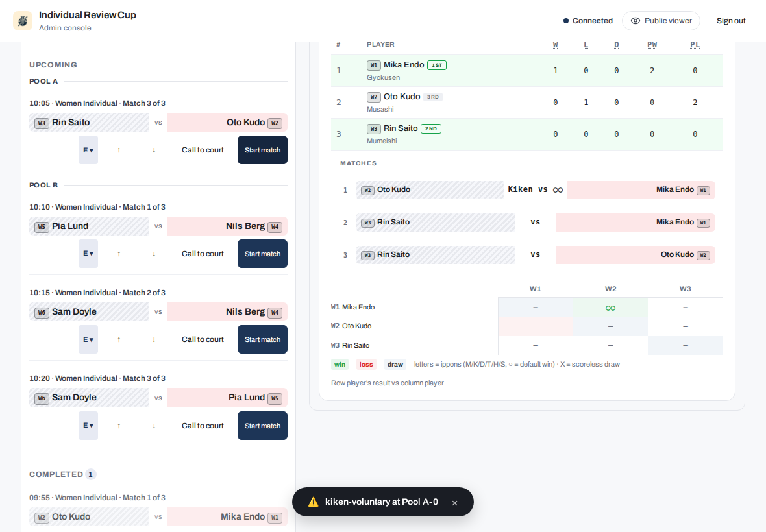This screenshot has width=766, height=532.
Task: Open the Public viewer link
Action: pos(661,21)
